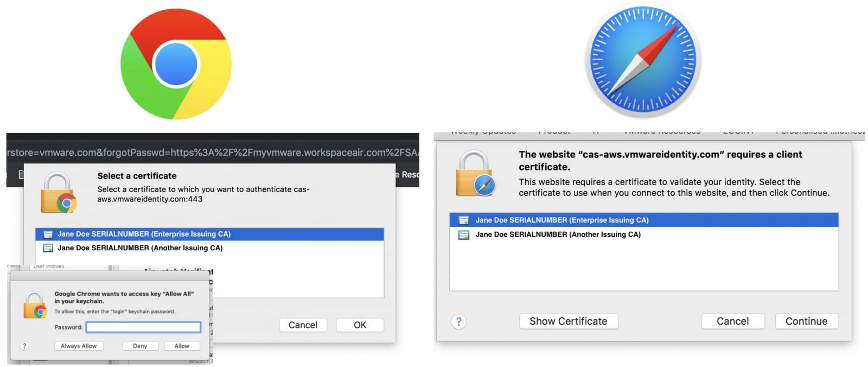Click Deny in keychain prompt
This screenshot has width=868, height=367.
(140, 346)
